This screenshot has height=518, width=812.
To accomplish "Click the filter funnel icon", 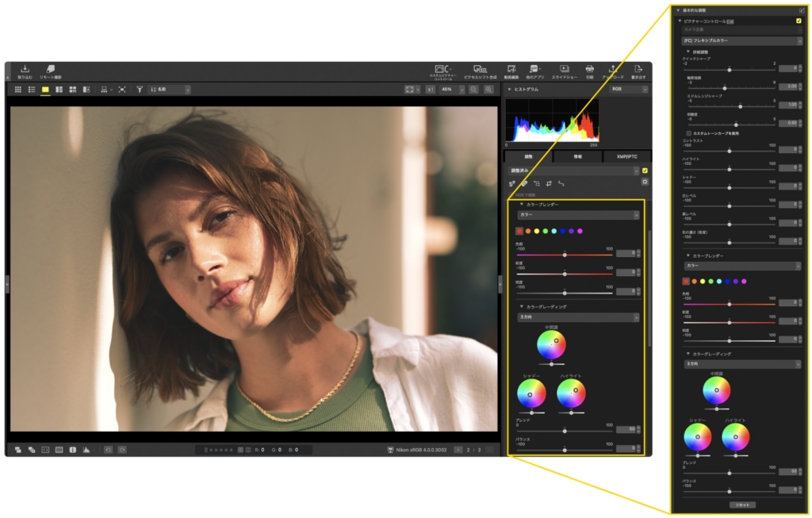I will [140, 90].
